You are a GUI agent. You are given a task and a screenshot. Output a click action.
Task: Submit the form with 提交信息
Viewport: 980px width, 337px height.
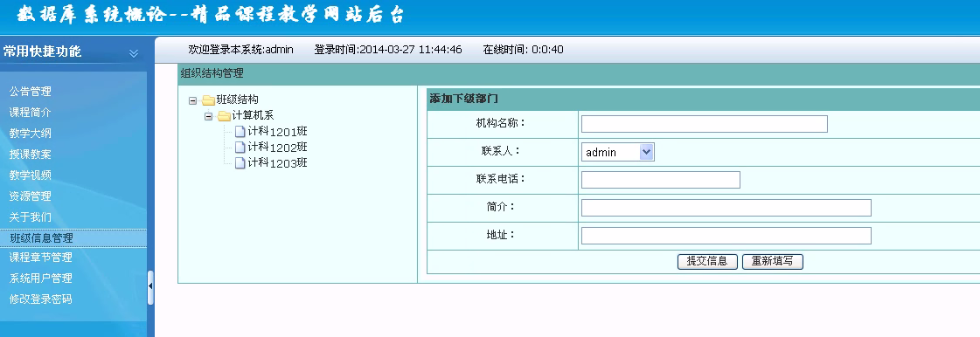[x=707, y=262]
